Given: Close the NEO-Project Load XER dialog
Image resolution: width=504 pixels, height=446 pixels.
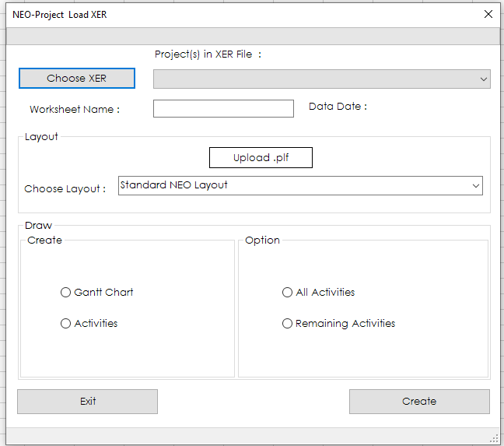Looking at the screenshot, I should [488, 14].
